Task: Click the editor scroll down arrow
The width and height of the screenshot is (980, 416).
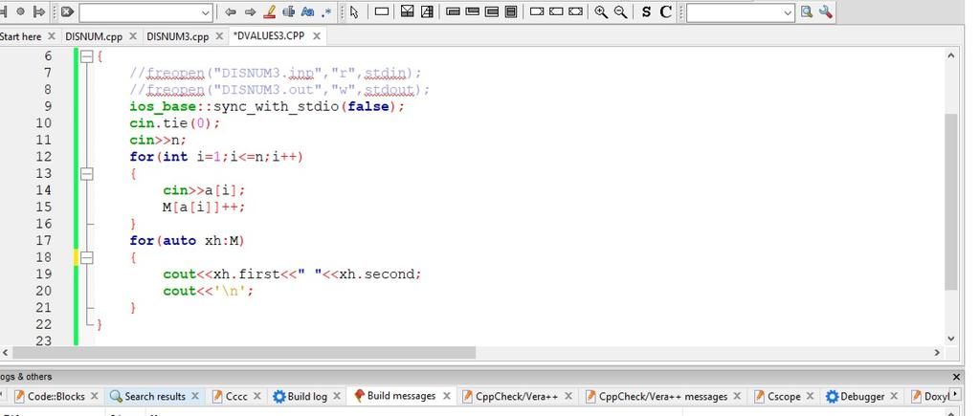Action: pyautogui.click(x=950, y=339)
